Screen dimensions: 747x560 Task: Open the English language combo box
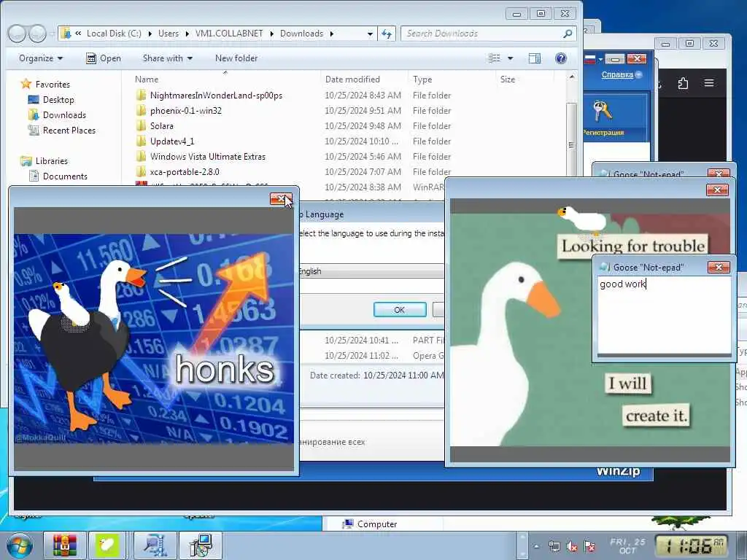click(370, 271)
